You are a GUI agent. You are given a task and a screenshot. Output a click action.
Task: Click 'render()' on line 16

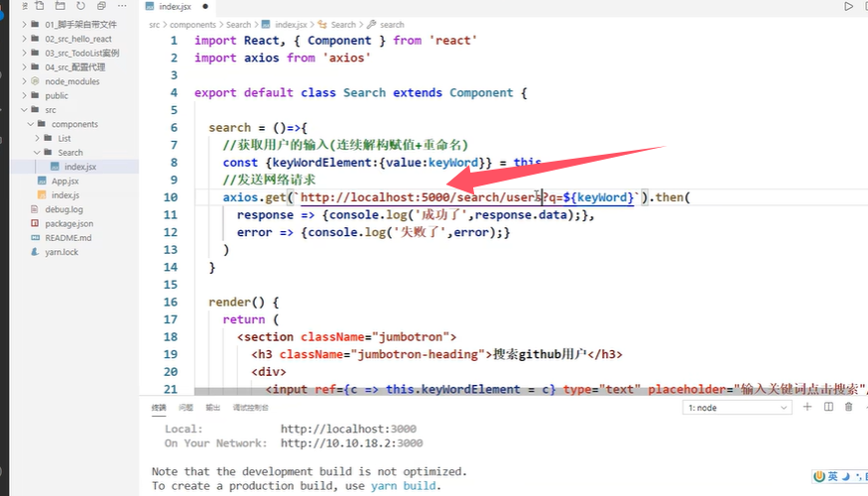pos(236,303)
